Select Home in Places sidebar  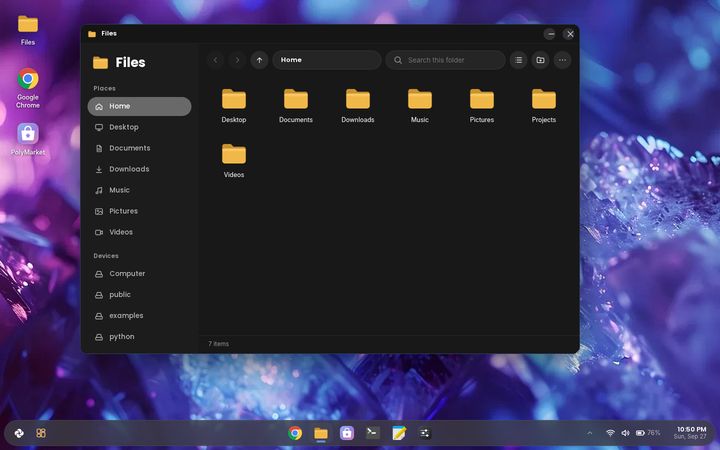coord(140,106)
